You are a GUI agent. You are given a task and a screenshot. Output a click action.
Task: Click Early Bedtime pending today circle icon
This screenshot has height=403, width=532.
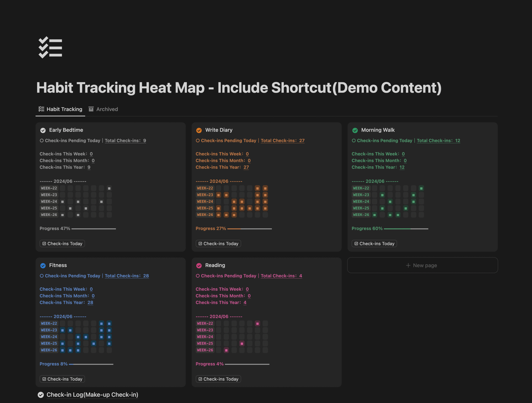pyautogui.click(x=42, y=141)
